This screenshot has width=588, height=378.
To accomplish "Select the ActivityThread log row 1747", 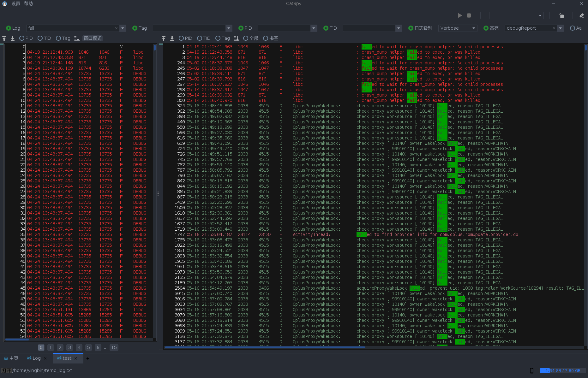I will tap(374, 234).
